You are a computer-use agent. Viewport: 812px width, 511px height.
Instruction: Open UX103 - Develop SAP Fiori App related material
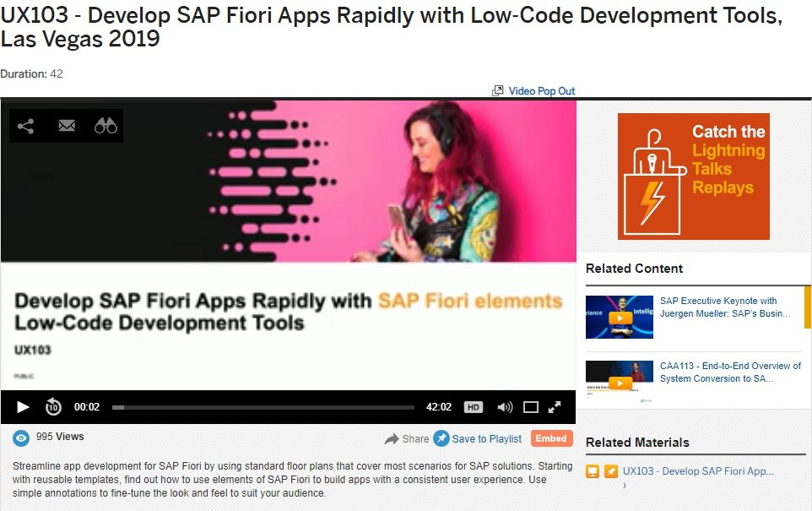(698, 471)
